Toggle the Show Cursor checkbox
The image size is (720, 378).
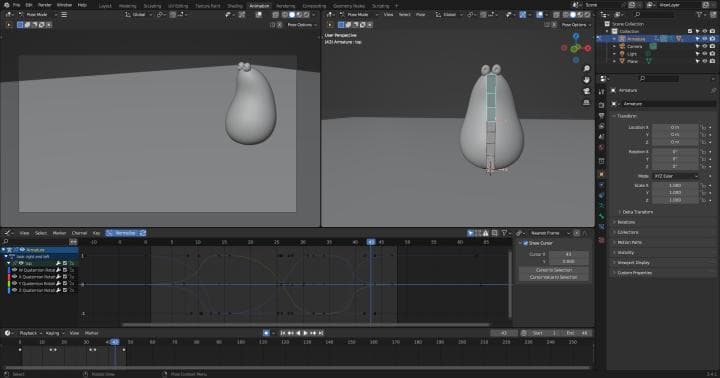[526, 243]
